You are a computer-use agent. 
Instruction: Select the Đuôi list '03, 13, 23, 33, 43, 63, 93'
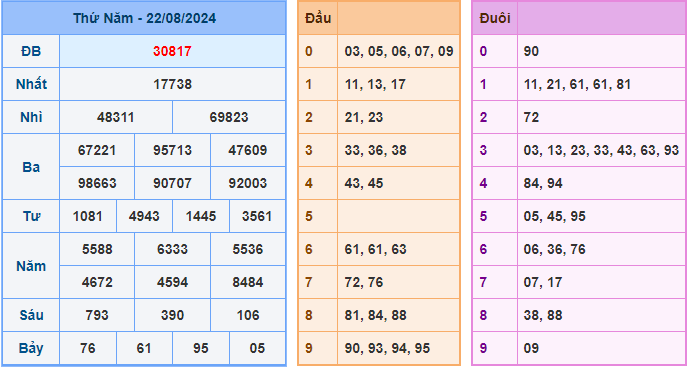[601, 150]
